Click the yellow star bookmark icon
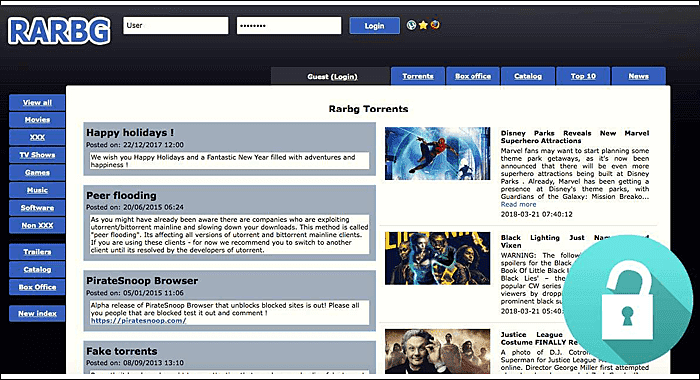Viewport: 700px width, 380px height. (423, 25)
